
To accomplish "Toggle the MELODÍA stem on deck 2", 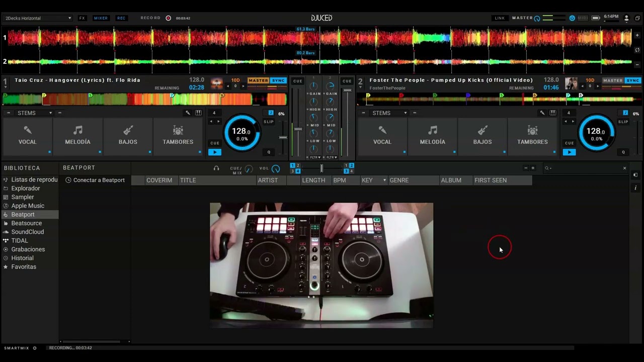I will 432,136.
